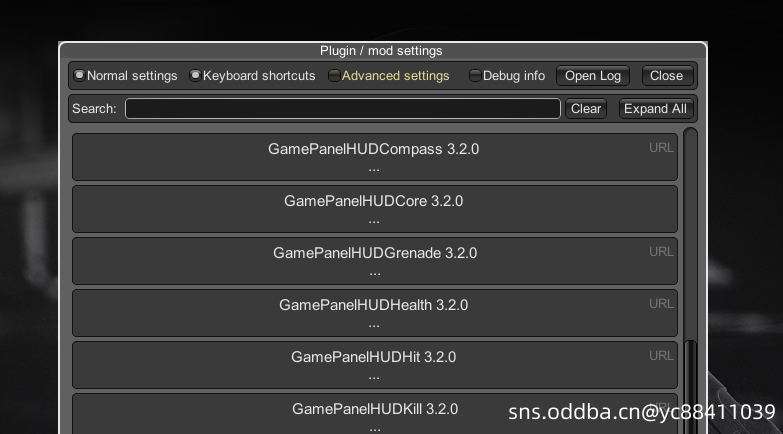Image resolution: width=783 pixels, height=434 pixels.
Task: Click the plugin list vertical scrollbar
Action: tap(690, 281)
